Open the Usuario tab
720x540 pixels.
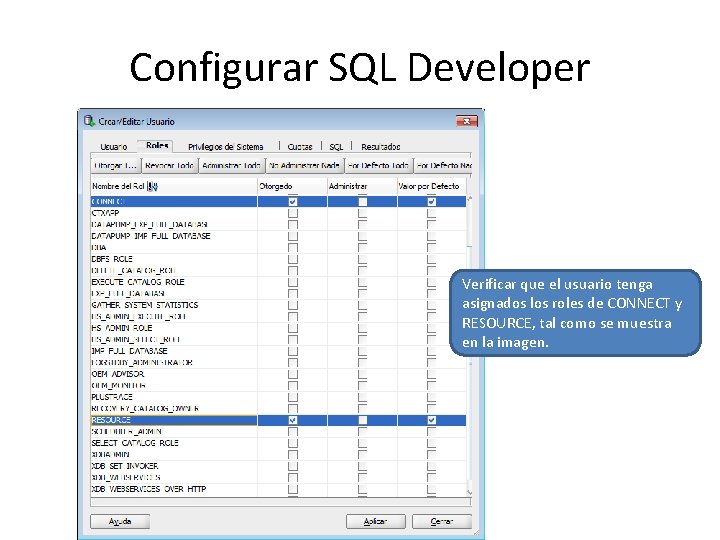[113, 147]
